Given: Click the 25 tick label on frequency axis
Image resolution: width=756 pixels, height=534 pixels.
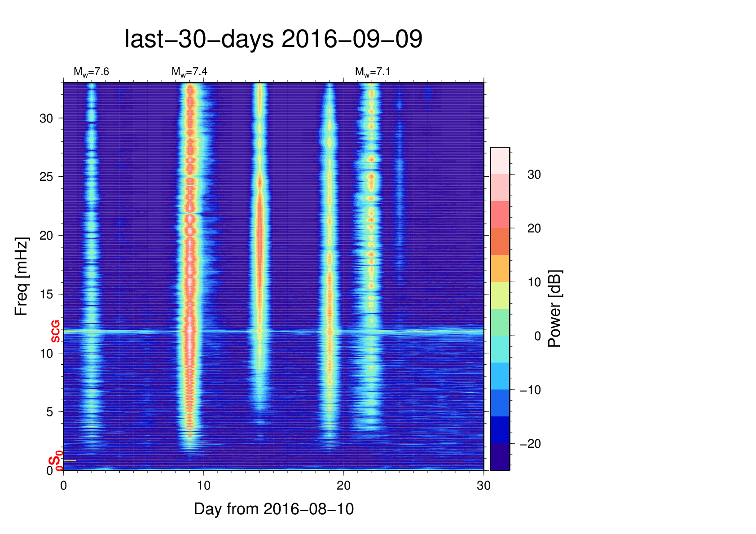Looking at the screenshot, I should coord(46,177).
